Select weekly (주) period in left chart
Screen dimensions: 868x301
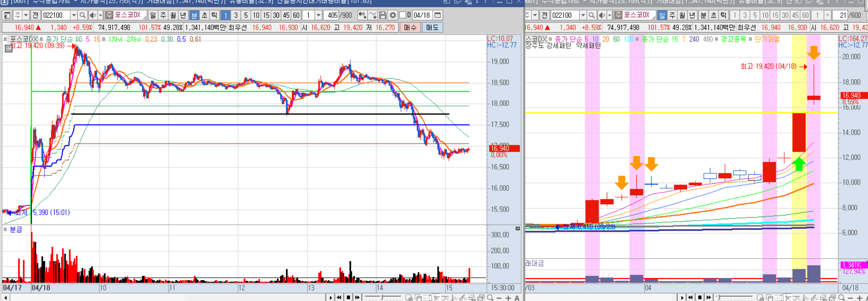coord(163,15)
